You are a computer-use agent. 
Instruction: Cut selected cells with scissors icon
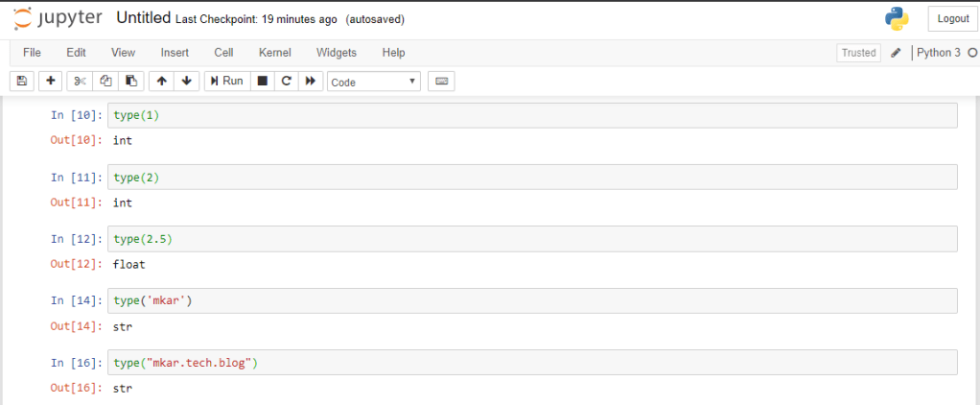[81, 82]
